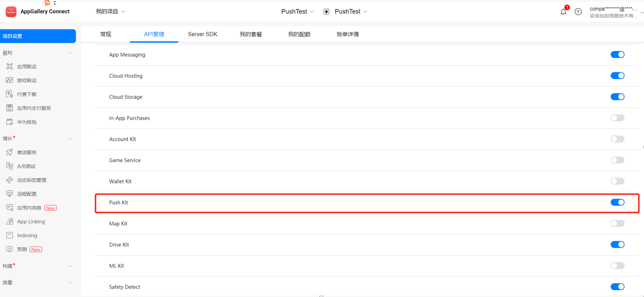Enable the Map Kit toggle
644x297 pixels.
click(x=617, y=223)
